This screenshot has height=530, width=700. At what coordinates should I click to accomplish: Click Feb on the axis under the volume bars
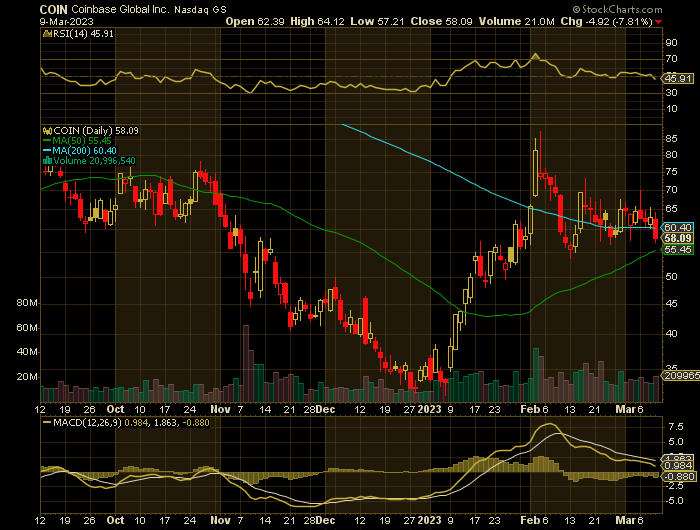pos(530,409)
